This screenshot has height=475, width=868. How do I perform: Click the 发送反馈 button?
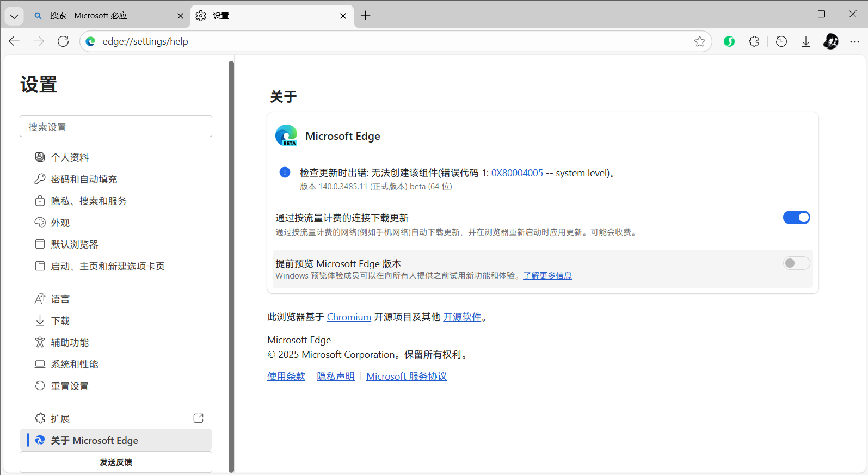tap(116, 462)
